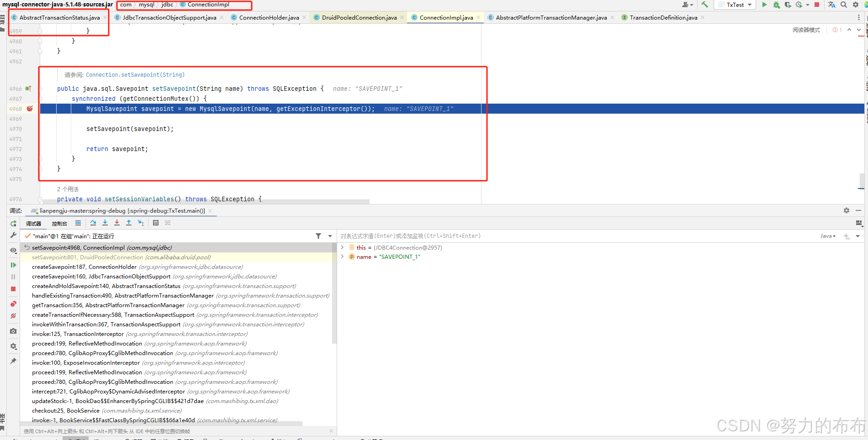
Task: Open IDE settings gear in top toolbar
Action: [x=856, y=5]
